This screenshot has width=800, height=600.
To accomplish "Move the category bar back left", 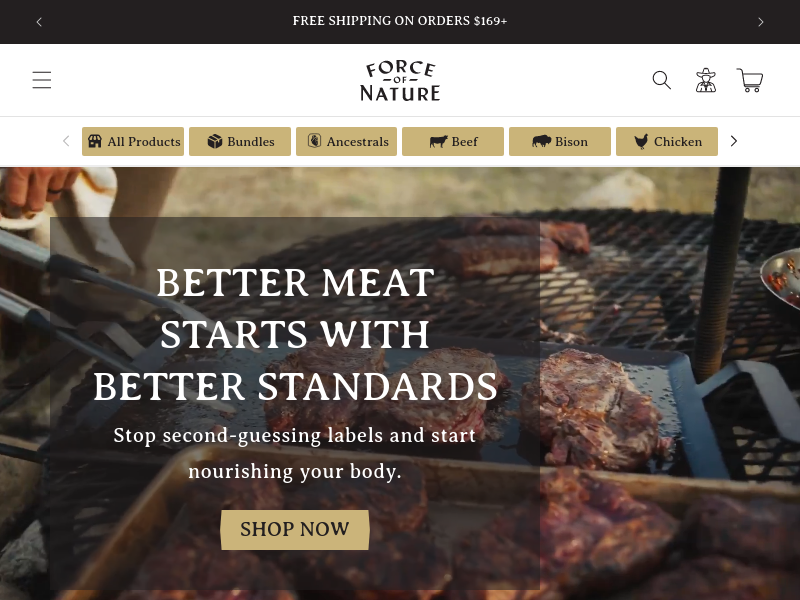I will pyautogui.click(x=66, y=141).
